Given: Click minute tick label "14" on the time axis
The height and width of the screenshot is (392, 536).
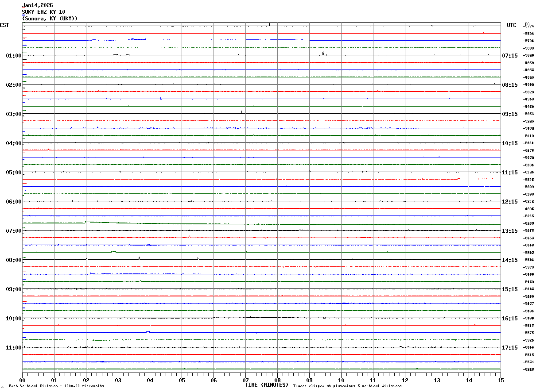Looking at the screenshot, I should coord(469,380).
